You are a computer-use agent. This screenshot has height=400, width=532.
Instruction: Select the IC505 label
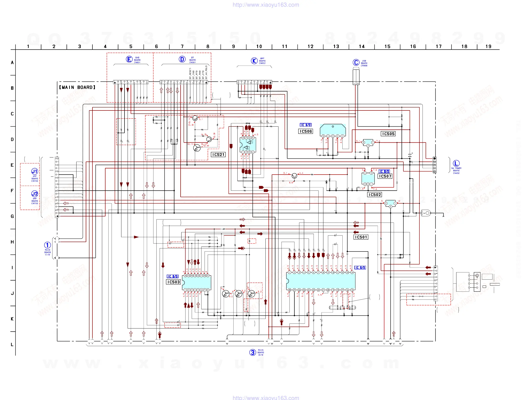(x=388, y=134)
